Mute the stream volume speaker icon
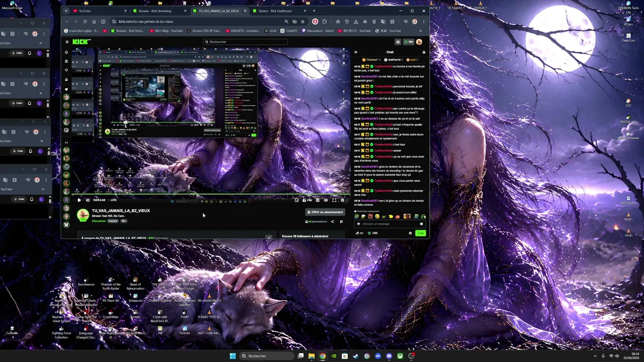The height and width of the screenshot is (362, 644). click(88, 200)
